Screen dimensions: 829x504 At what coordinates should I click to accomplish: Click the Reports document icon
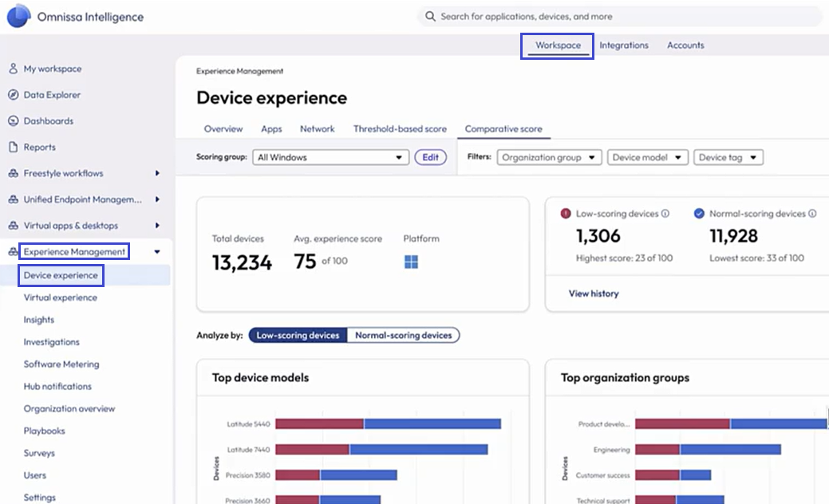coord(14,147)
